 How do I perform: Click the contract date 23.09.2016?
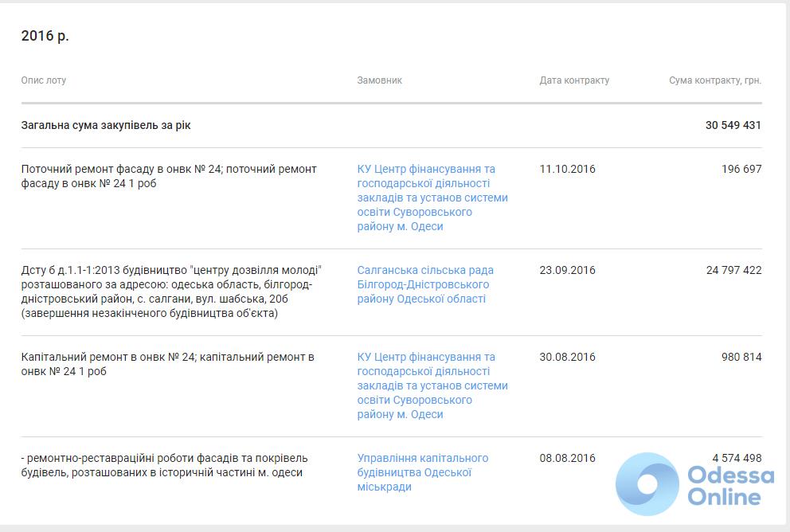tap(567, 270)
